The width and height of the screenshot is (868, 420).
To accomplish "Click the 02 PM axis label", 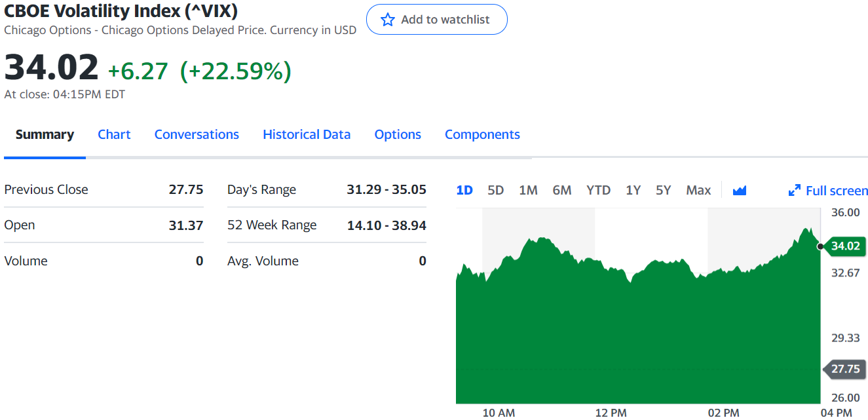I will pos(723,413).
